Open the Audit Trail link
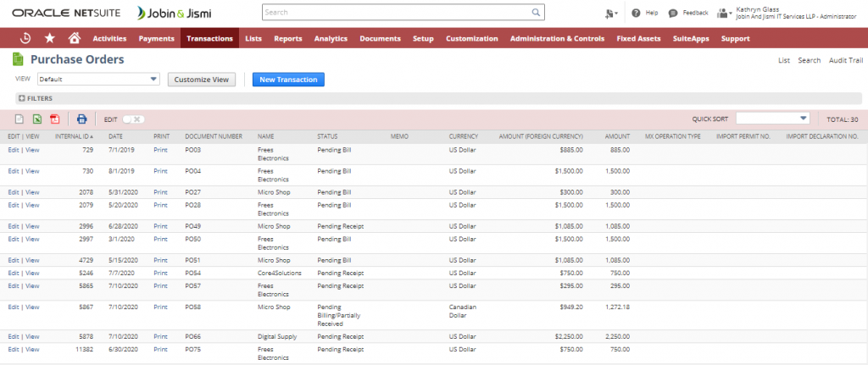 [844, 60]
